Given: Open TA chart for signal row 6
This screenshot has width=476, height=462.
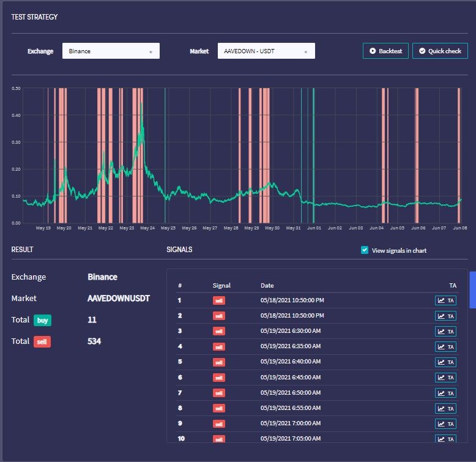Looking at the screenshot, I should pyautogui.click(x=445, y=378).
